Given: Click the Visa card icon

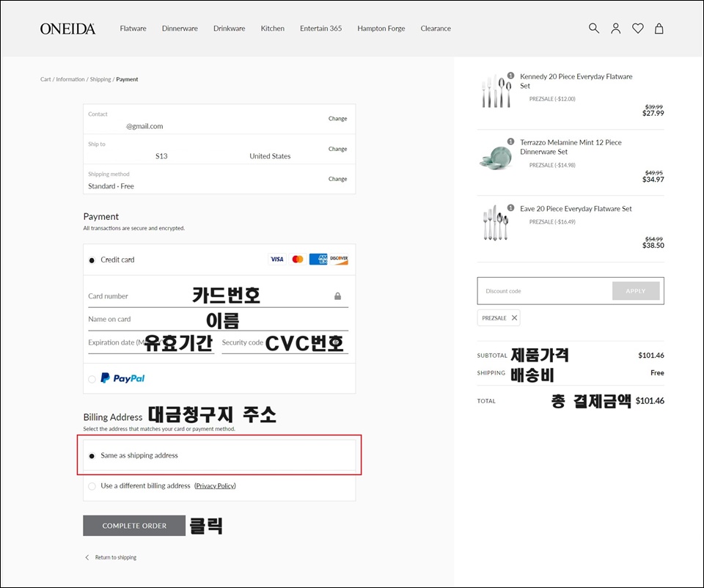Looking at the screenshot, I should [x=276, y=259].
